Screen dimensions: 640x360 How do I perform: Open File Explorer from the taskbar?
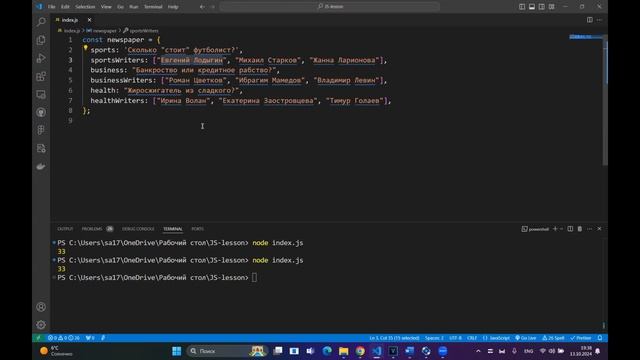tap(344, 351)
